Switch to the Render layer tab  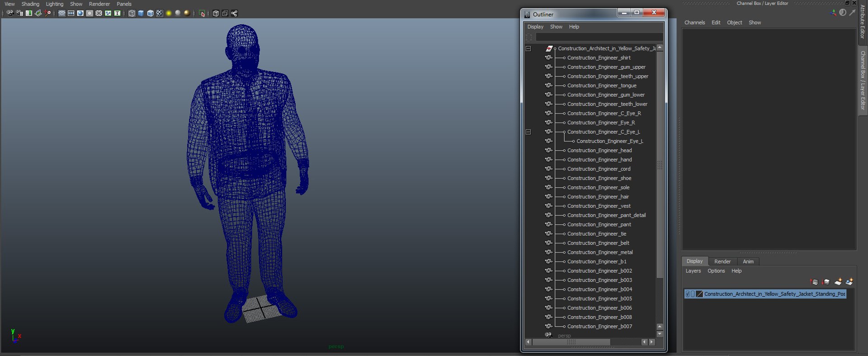722,261
